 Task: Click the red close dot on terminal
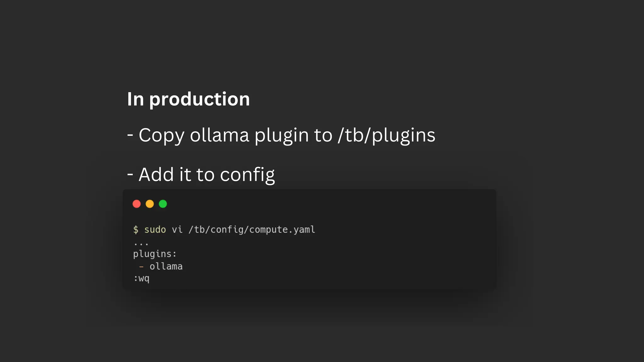(x=136, y=204)
